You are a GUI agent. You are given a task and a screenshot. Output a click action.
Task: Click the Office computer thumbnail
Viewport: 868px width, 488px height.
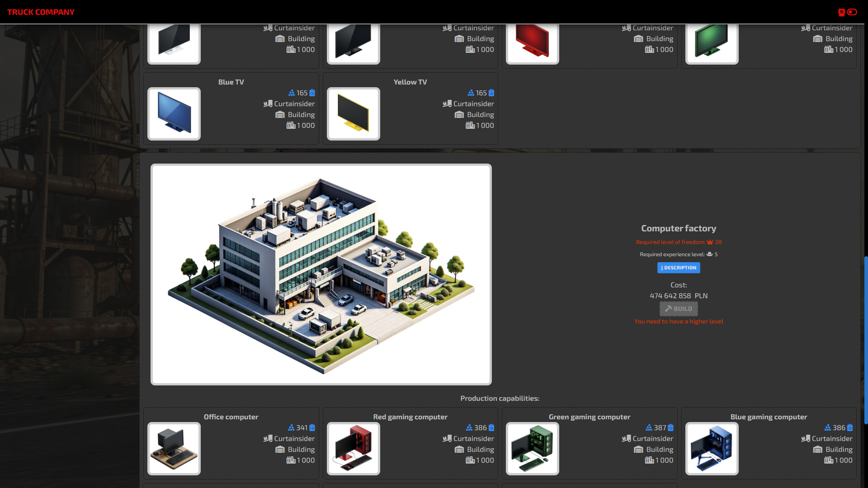click(x=174, y=449)
